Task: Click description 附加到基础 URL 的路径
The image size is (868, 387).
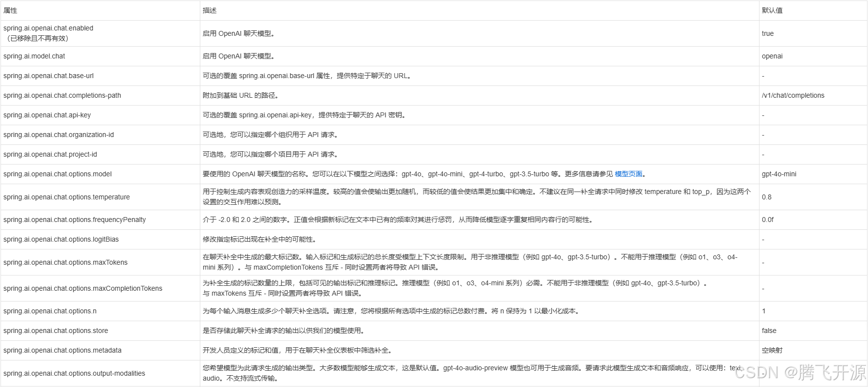Action: [x=241, y=95]
